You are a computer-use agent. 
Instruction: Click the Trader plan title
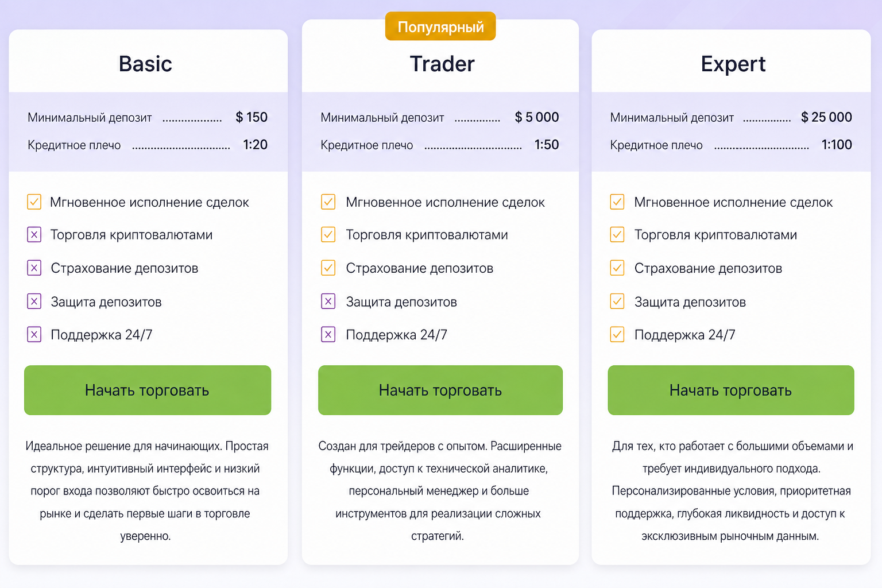[x=442, y=64]
